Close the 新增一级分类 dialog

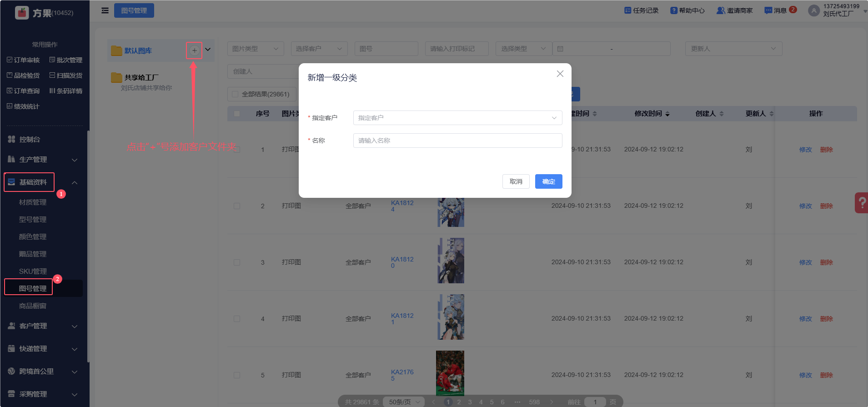pyautogui.click(x=560, y=74)
